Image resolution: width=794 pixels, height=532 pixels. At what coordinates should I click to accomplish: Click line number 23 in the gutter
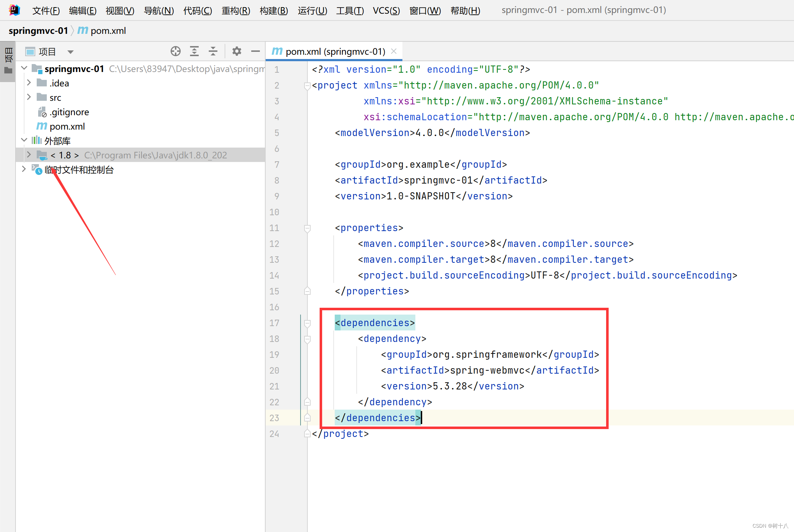tap(274, 418)
